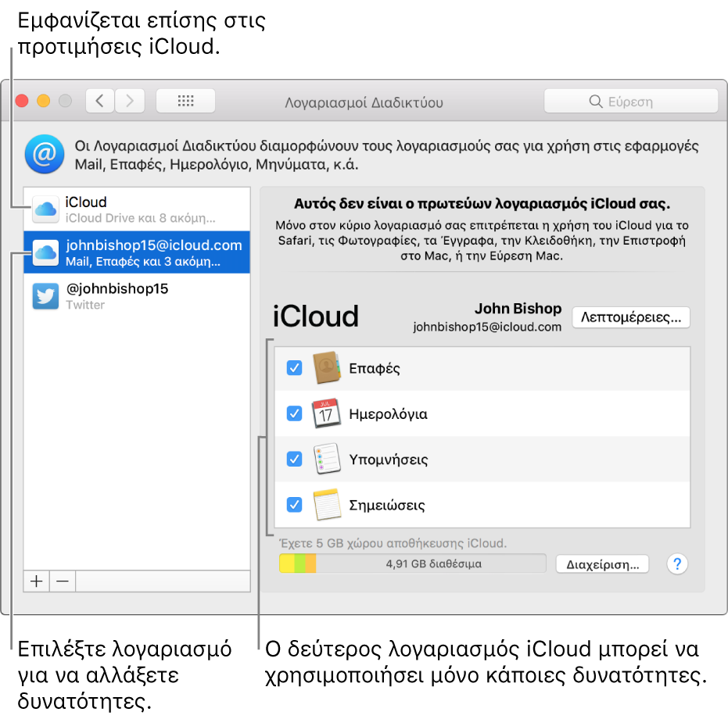Click the Επαφές label text

point(375,369)
